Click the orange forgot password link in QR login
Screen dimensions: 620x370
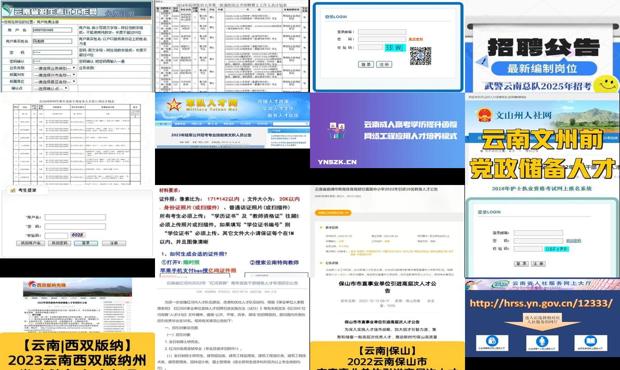point(416,39)
